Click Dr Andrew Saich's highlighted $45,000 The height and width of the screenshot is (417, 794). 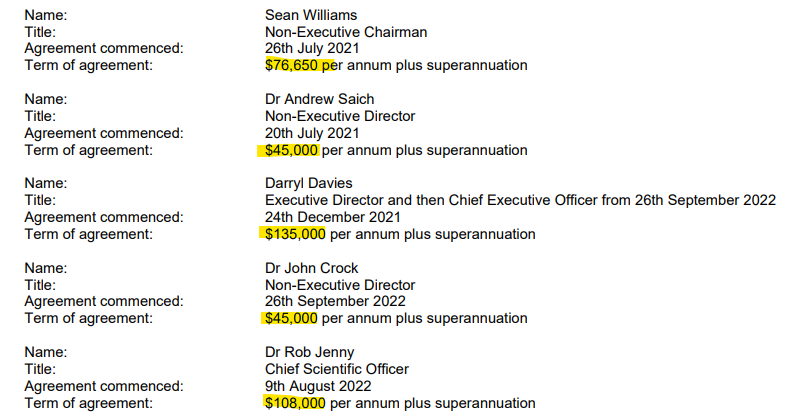coord(291,150)
